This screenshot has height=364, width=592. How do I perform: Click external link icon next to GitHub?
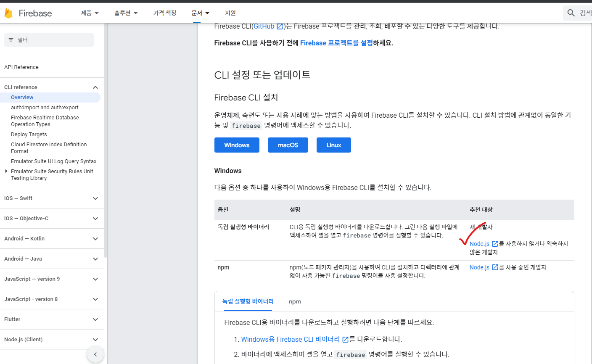[280, 26]
